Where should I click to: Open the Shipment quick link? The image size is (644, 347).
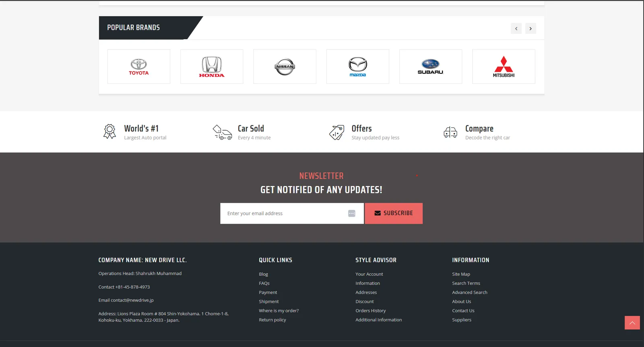point(268,301)
